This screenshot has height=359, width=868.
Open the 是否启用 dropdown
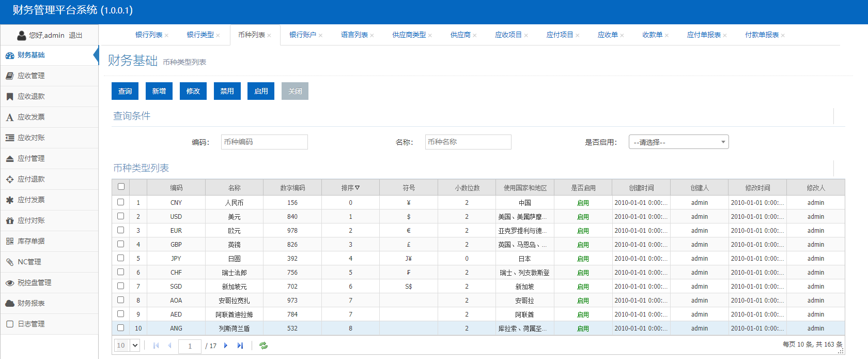678,142
